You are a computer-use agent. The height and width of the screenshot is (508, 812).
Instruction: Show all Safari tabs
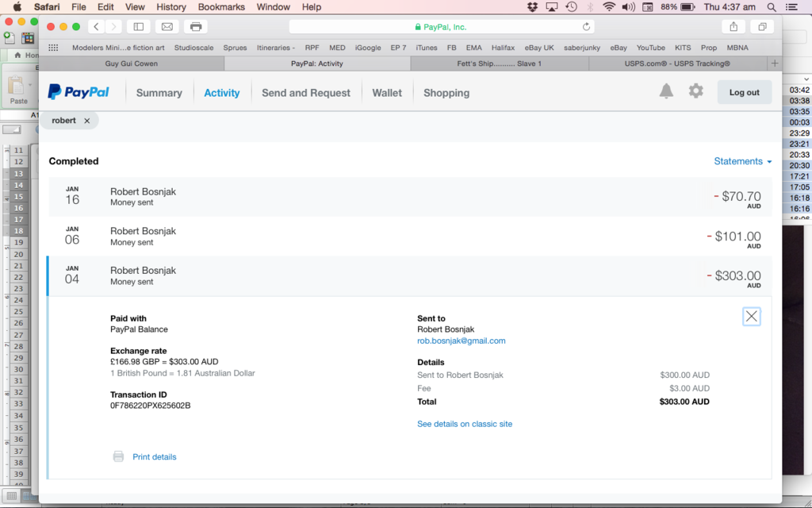point(762,26)
